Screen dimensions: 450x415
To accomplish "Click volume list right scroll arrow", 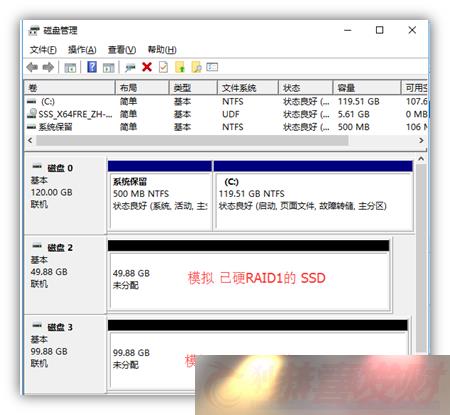I will click(x=421, y=140).
